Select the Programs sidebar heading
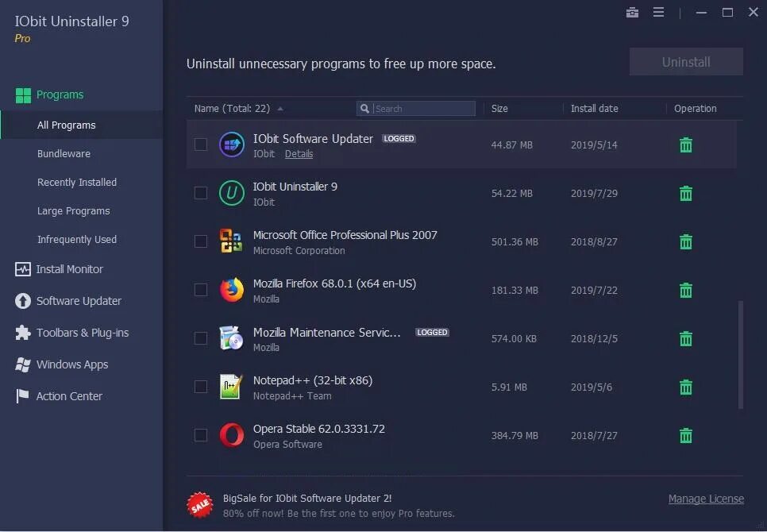This screenshot has height=532, width=767. 60,94
